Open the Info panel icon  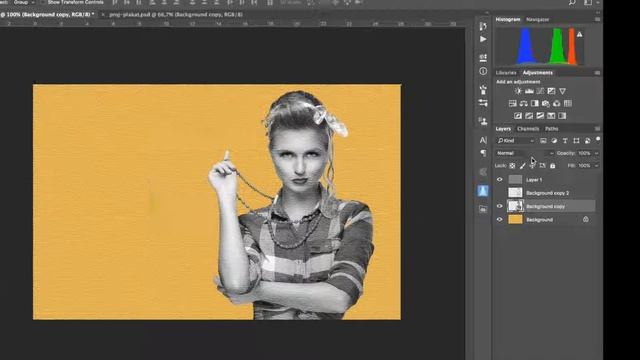click(483, 71)
